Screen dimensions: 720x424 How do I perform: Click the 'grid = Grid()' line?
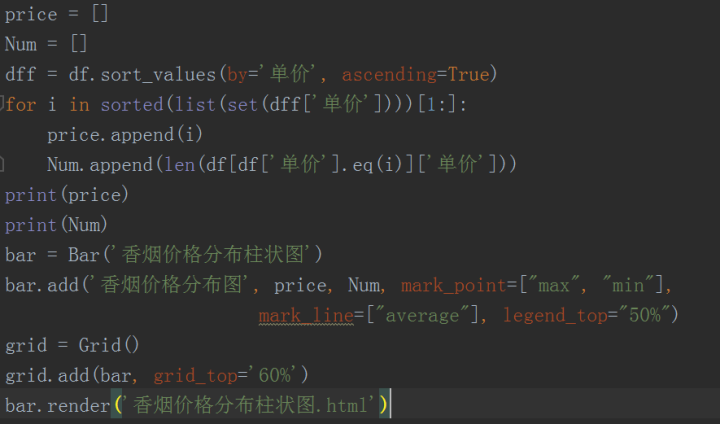point(72,345)
